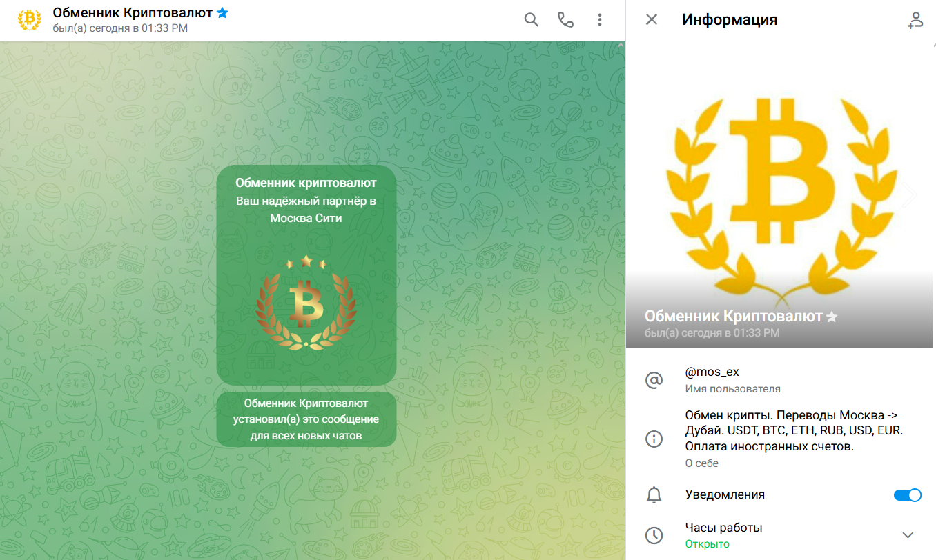This screenshot has height=560, width=936.
Task: Click the @ username icon
Action: (x=653, y=380)
